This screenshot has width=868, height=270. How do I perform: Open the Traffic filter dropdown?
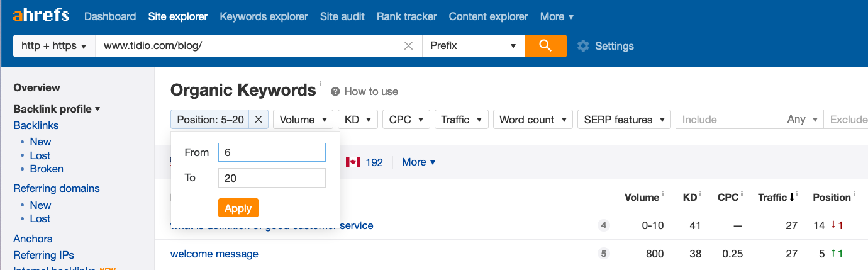pyautogui.click(x=462, y=120)
